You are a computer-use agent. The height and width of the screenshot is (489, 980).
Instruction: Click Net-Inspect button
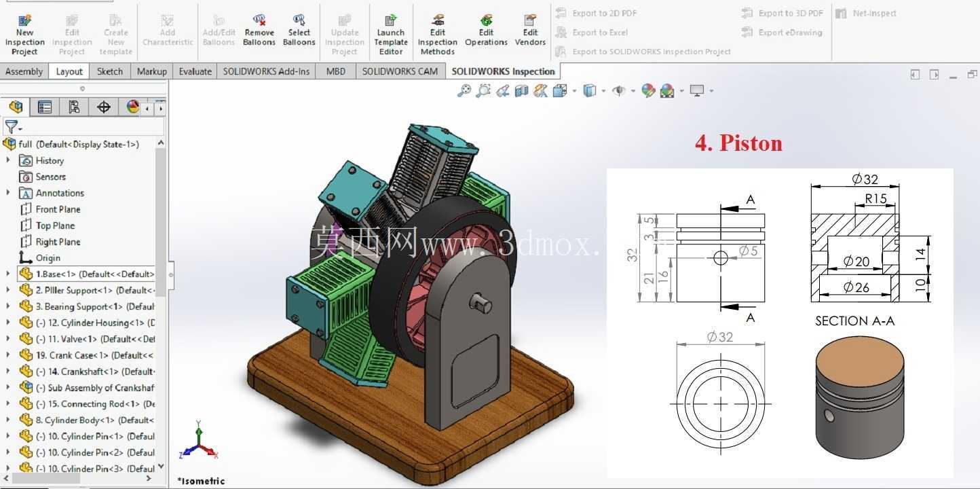point(866,13)
